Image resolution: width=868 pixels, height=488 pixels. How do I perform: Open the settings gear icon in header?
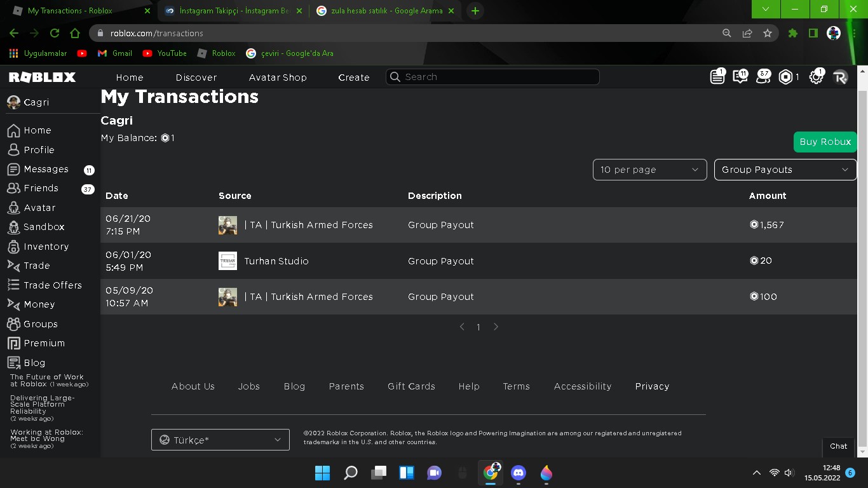click(816, 77)
